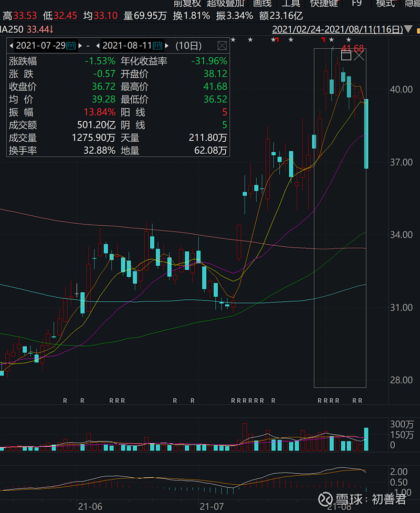Dismiss the selection range with X icon
Image resolution: width=420 pixels, height=513 pixels.
tap(359, 55)
